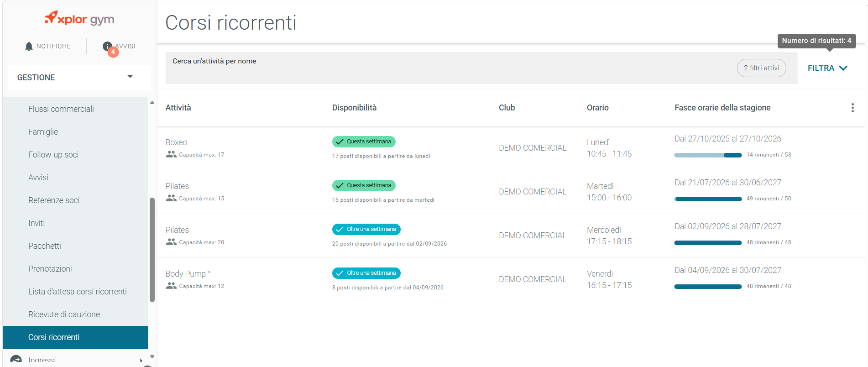Click the Xplor Gym logo

[79, 18]
